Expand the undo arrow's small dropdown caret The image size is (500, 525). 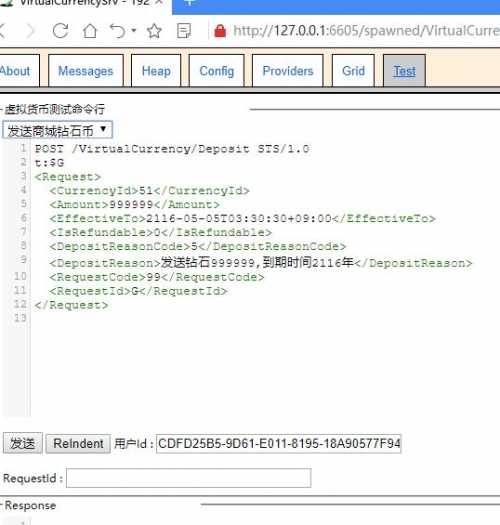point(134,30)
